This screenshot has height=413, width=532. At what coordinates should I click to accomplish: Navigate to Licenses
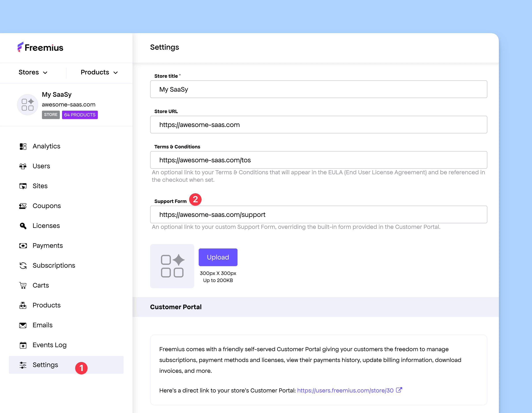(66, 226)
